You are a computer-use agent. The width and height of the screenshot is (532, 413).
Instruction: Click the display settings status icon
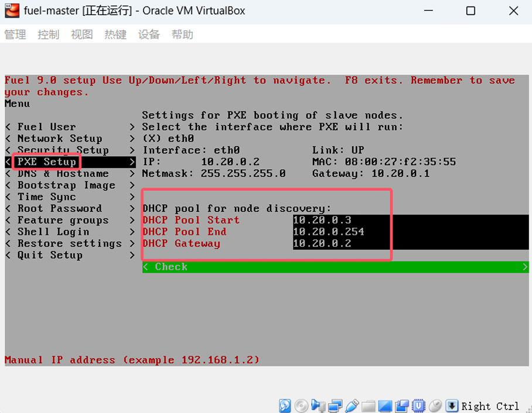(x=385, y=406)
